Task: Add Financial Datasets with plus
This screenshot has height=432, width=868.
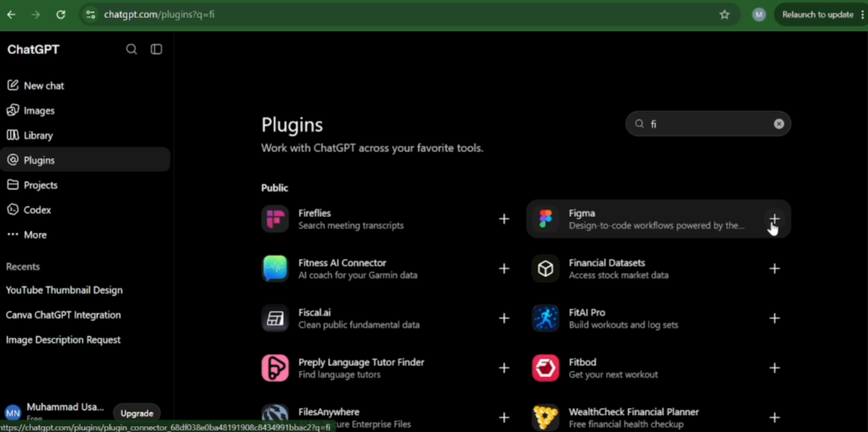Action: (x=775, y=269)
